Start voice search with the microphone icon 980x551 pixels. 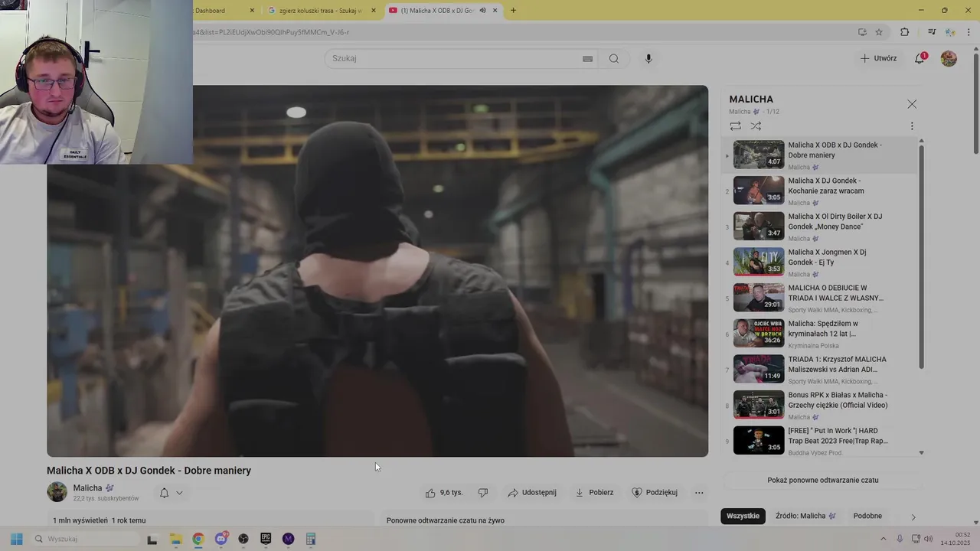648,59
